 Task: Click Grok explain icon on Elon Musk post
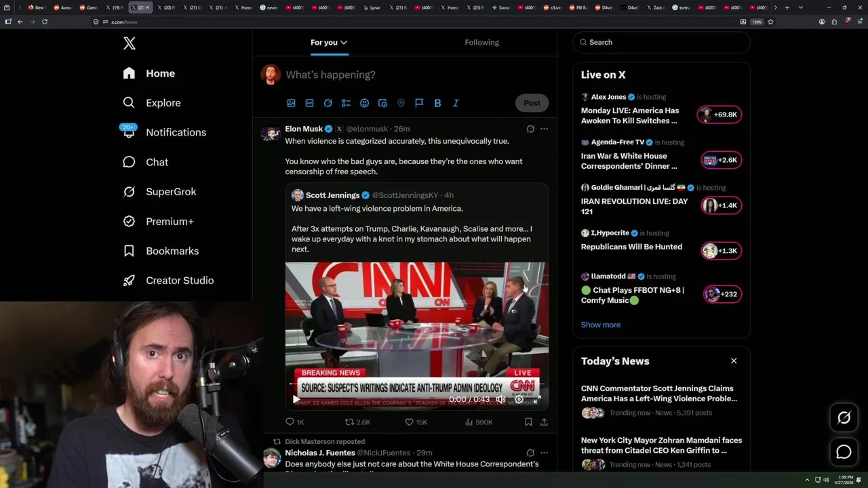(530, 129)
